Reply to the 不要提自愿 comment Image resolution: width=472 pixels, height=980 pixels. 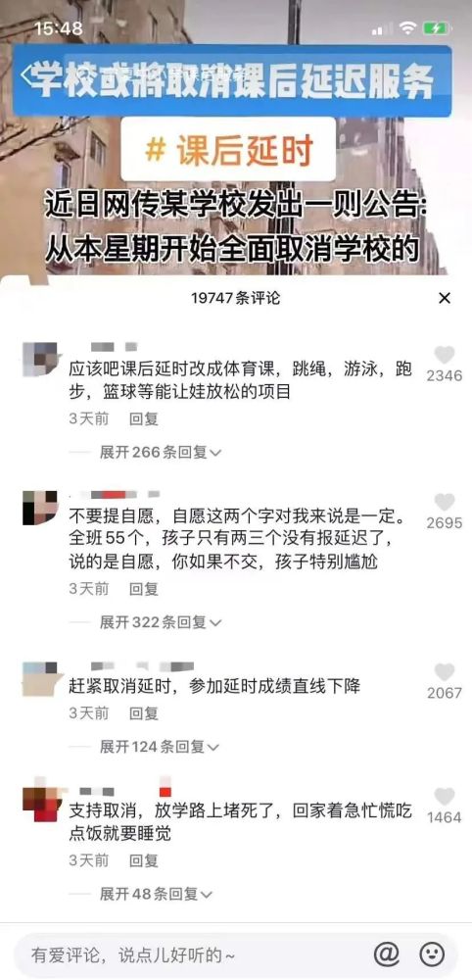coord(144,589)
